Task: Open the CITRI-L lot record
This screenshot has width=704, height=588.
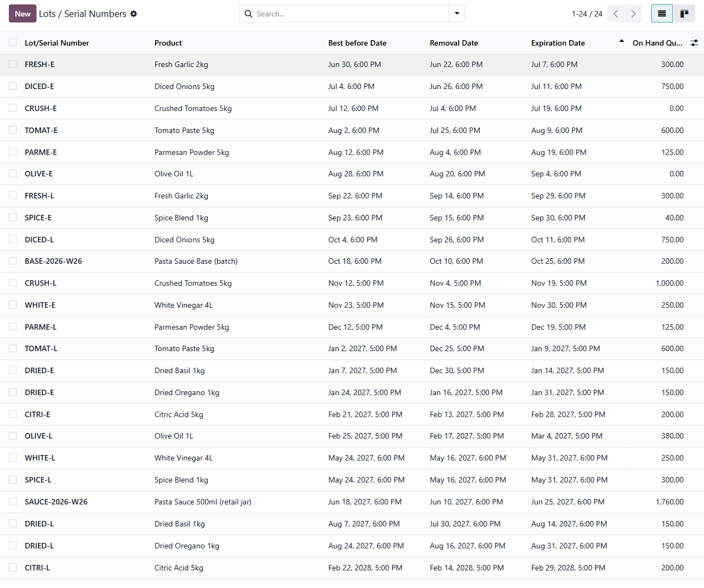Action: click(x=37, y=568)
